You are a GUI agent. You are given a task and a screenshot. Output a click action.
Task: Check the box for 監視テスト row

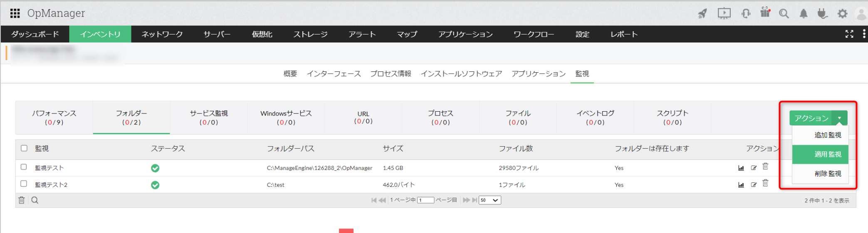click(24, 167)
